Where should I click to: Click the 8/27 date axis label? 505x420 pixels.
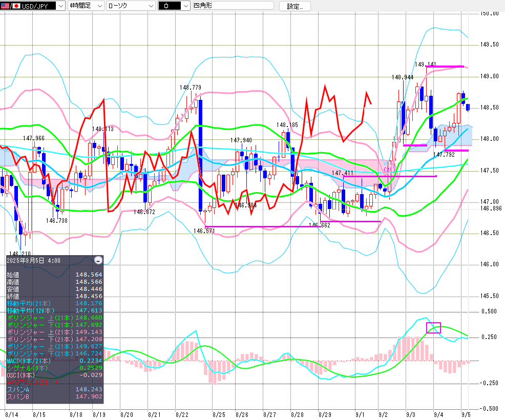click(269, 414)
